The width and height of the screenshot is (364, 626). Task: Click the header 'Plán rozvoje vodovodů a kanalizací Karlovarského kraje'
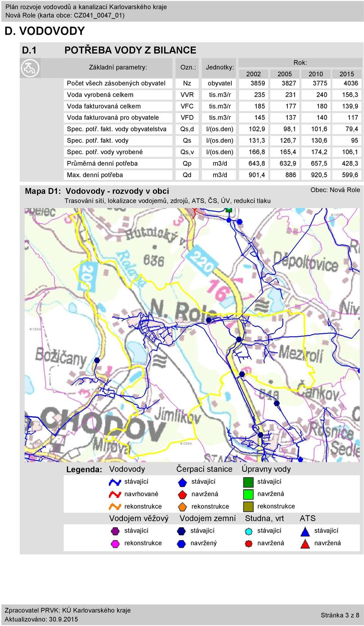pyautogui.click(x=86, y=7)
